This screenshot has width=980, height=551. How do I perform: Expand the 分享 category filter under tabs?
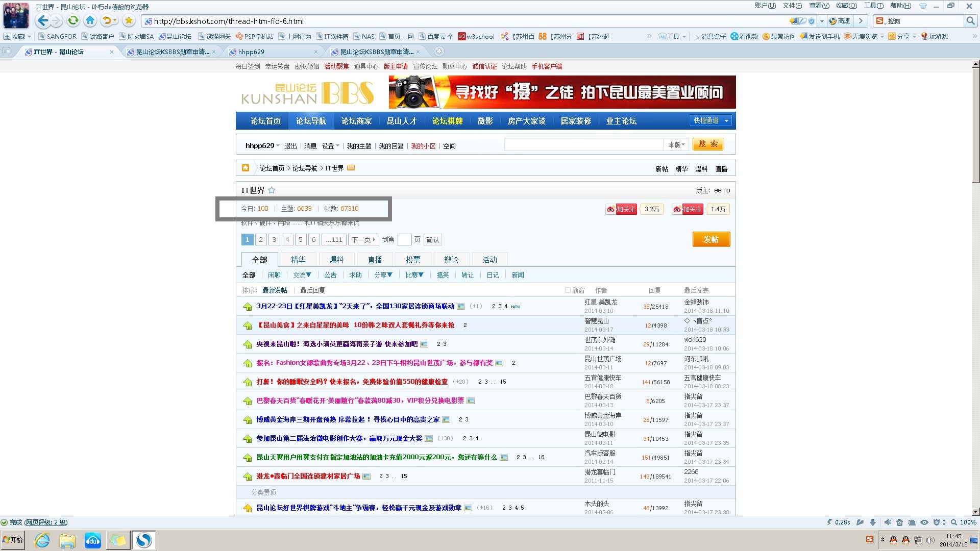[383, 275]
